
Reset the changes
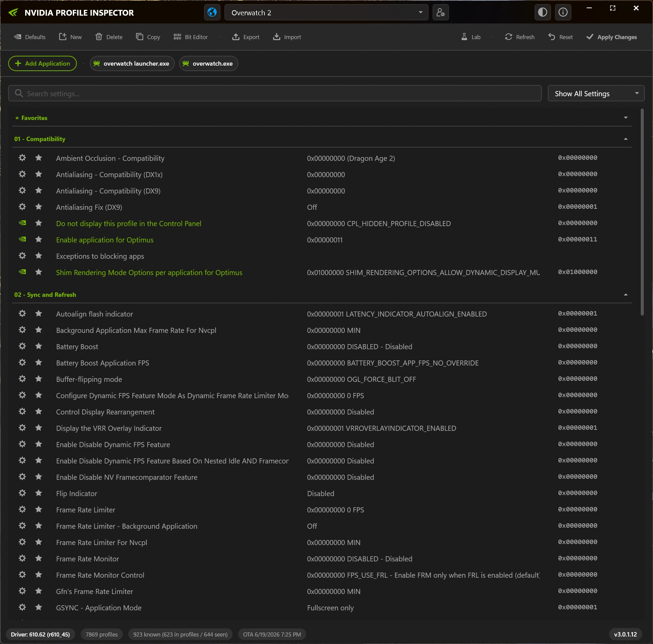[x=560, y=37]
